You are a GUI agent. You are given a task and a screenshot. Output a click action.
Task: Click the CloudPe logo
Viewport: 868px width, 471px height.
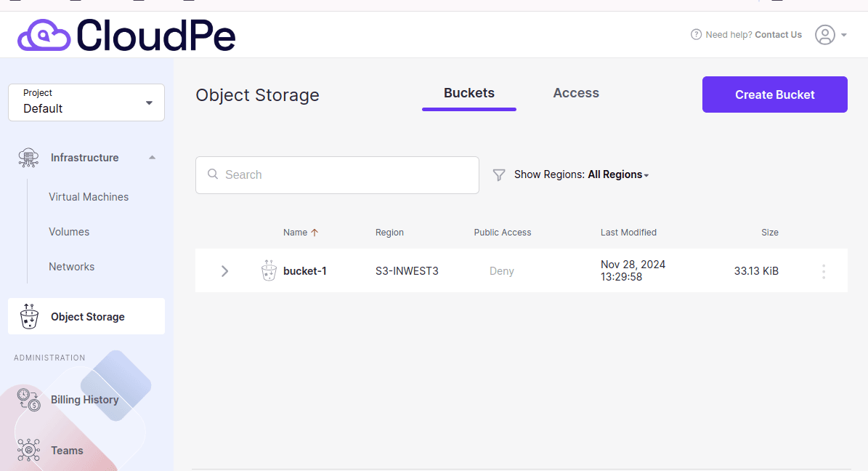[x=126, y=34]
